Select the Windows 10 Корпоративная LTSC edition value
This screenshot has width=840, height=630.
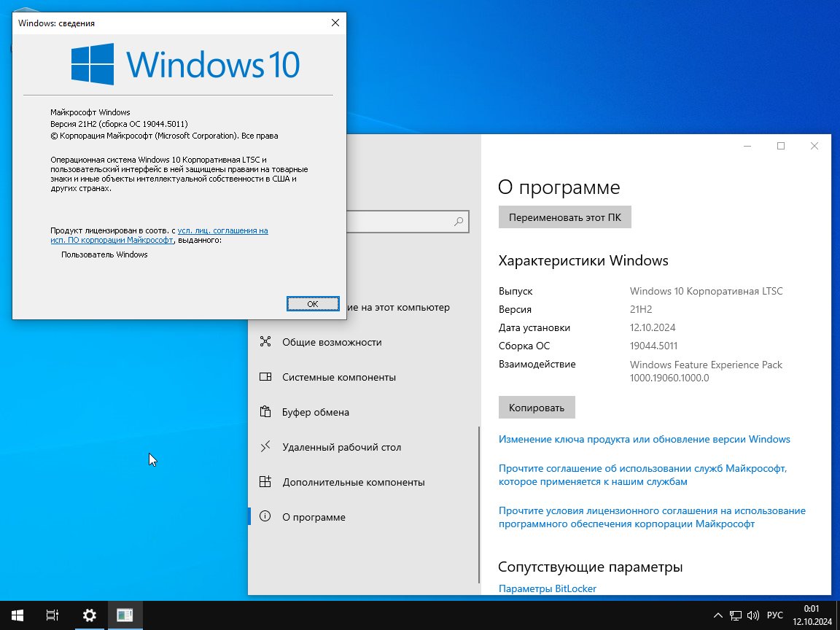pyautogui.click(x=706, y=292)
